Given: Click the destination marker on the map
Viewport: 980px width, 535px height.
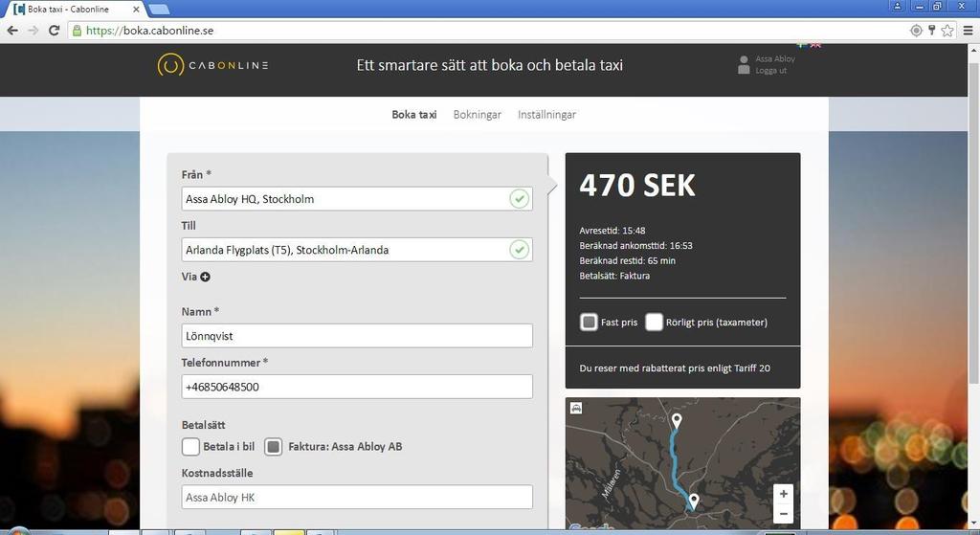Looking at the screenshot, I should [x=677, y=420].
